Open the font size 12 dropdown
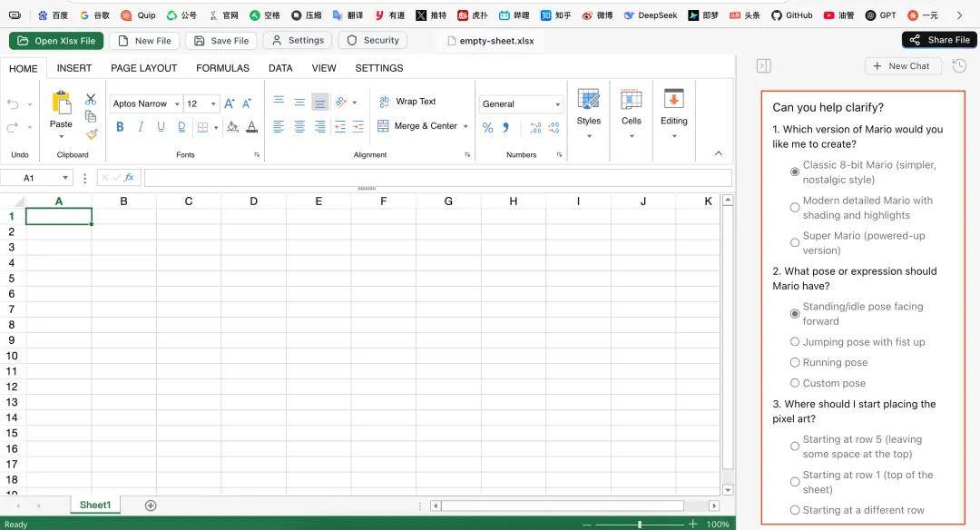 click(x=214, y=103)
